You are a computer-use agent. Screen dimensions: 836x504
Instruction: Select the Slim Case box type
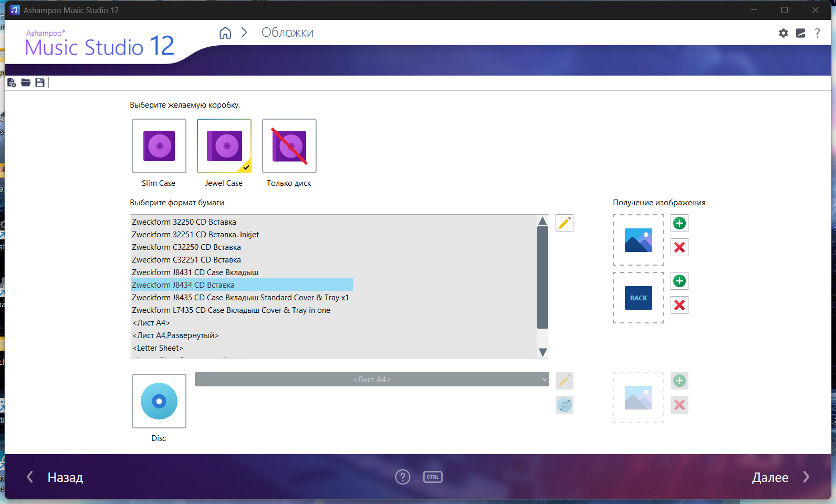(x=159, y=146)
